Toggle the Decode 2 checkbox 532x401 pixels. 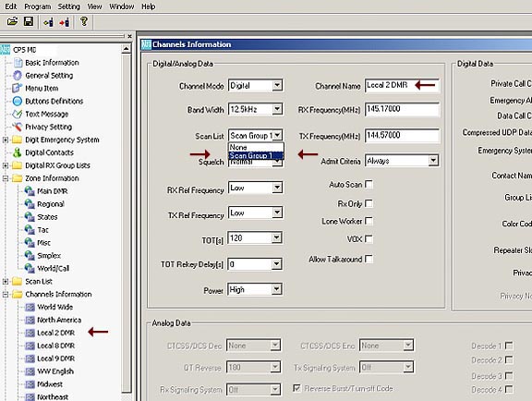click(x=509, y=359)
